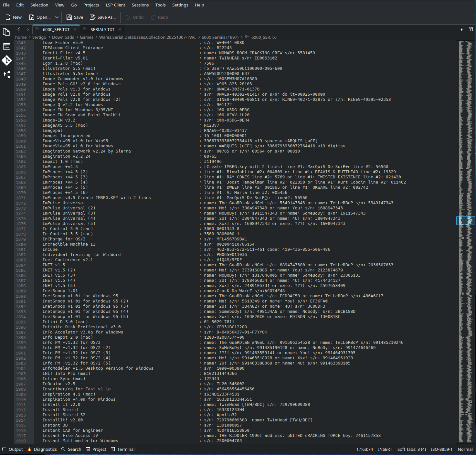Split the editor view
The width and height of the screenshot is (476, 455).
471,29
